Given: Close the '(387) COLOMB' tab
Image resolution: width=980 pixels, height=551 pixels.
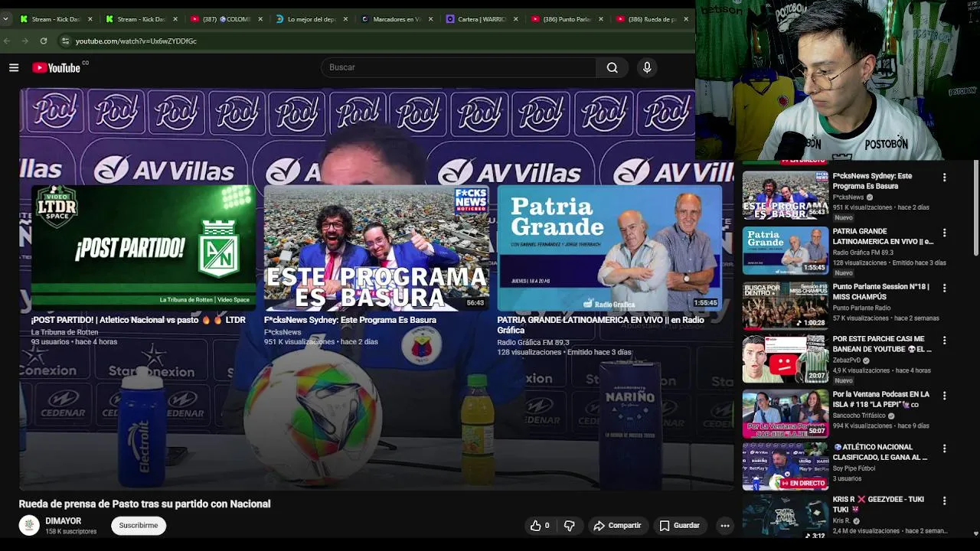Looking at the screenshot, I should tap(260, 19).
